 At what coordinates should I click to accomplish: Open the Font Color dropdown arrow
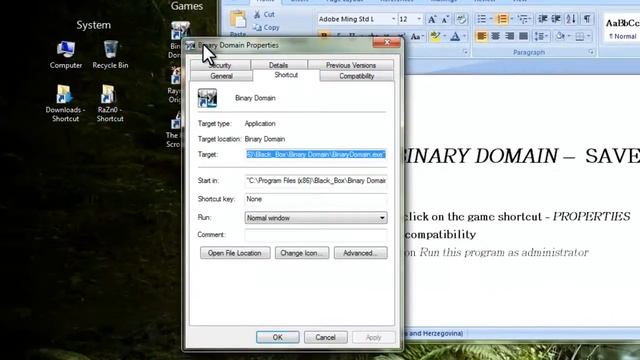464,37
